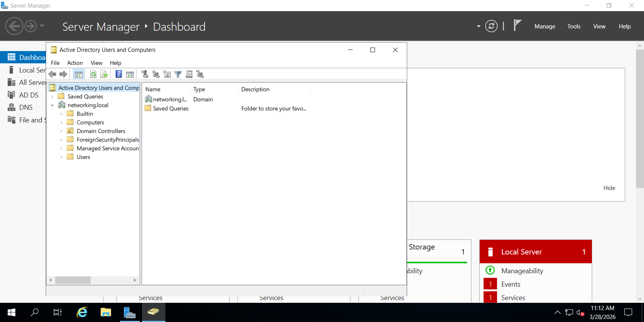Collapse the networking.local tree node
The width and height of the screenshot is (644, 322).
pos(52,105)
